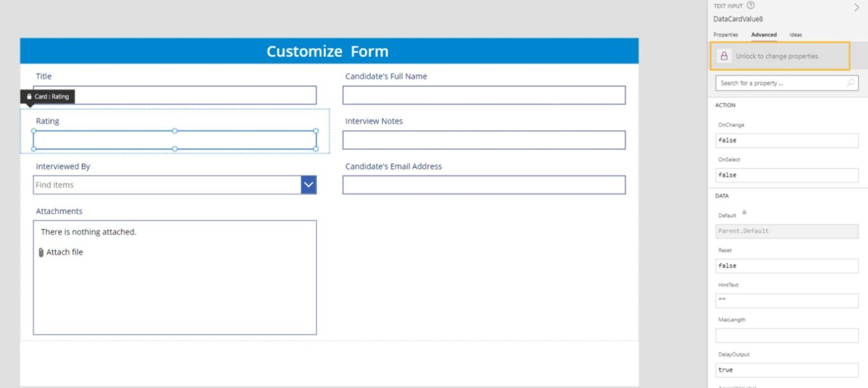Screen dimensions: 868x388
Task: Click the MaxLength property field
Action: click(786, 335)
